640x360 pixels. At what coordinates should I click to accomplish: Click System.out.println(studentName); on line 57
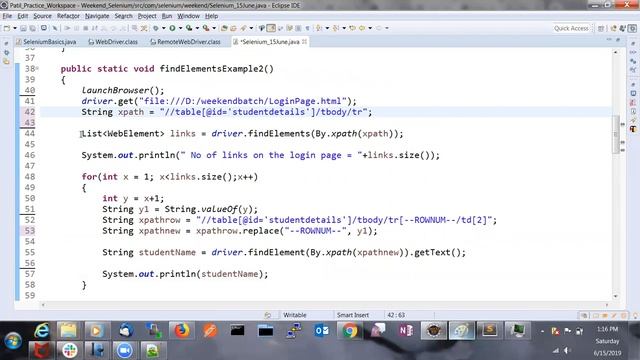pos(185,274)
